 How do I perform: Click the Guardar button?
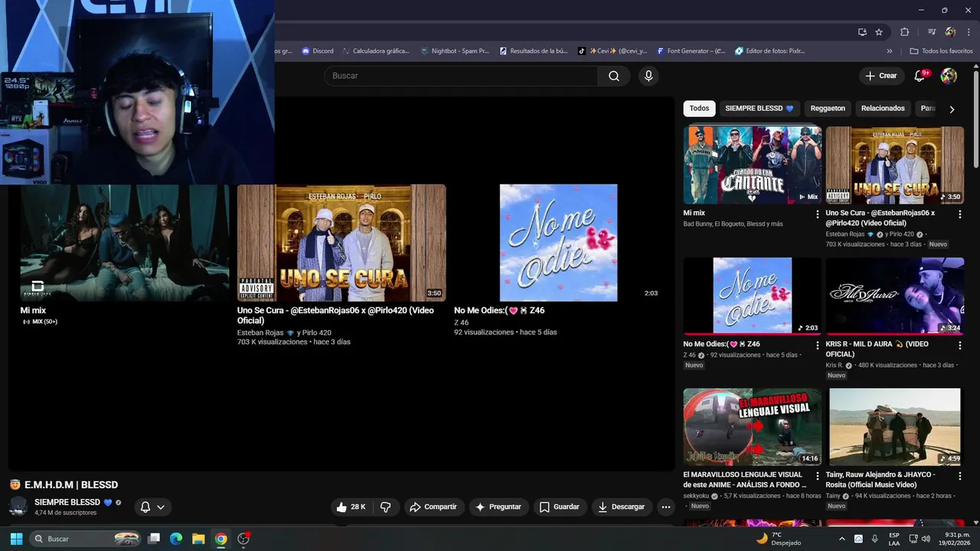pos(560,507)
